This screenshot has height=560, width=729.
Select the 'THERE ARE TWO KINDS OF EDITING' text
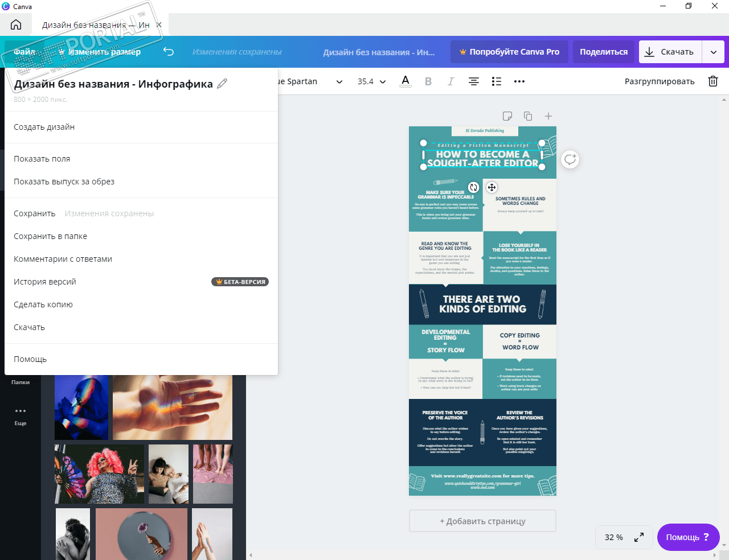click(x=483, y=304)
